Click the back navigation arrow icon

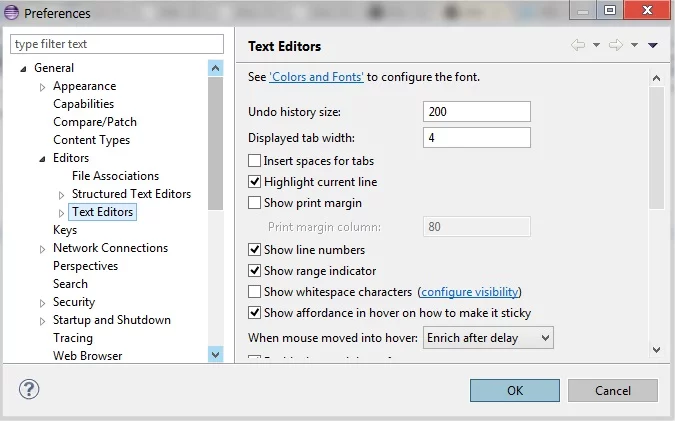[x=578, y=45]
